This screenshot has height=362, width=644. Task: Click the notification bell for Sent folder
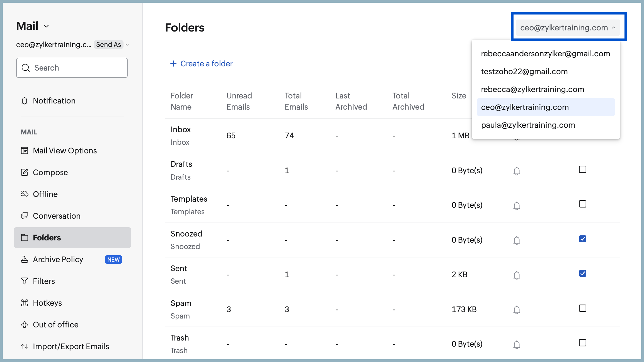(517, 275)
